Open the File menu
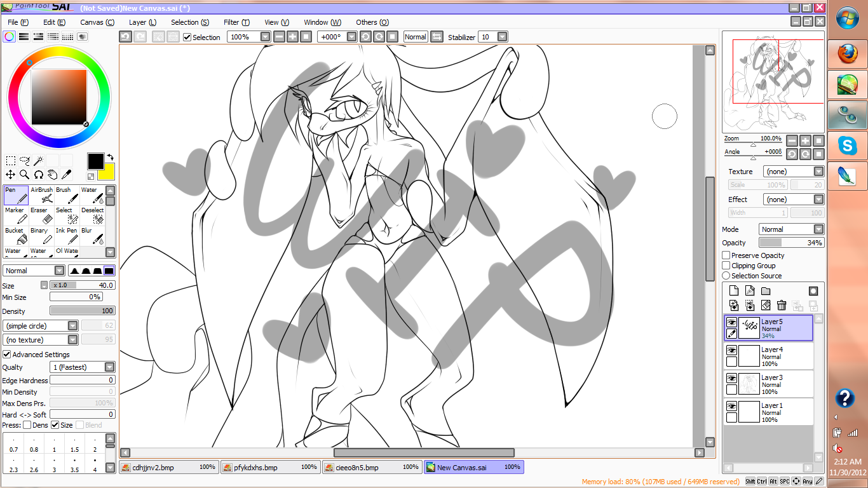The height and width of the screenshot is (488, 868). pyautogui.click(x=18, y=22)
